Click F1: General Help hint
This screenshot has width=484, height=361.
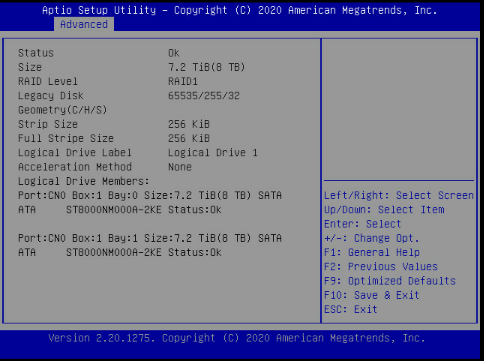coord(372,252)
